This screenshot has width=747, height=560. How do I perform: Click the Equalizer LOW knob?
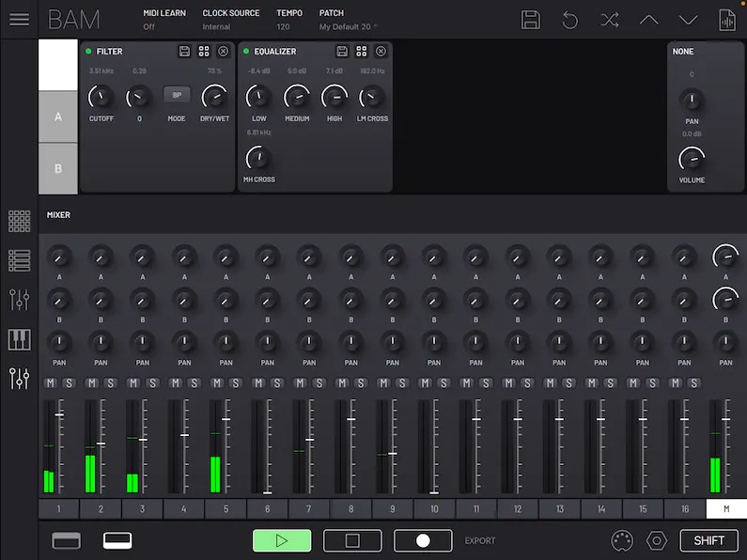click(x=258, y=97)
